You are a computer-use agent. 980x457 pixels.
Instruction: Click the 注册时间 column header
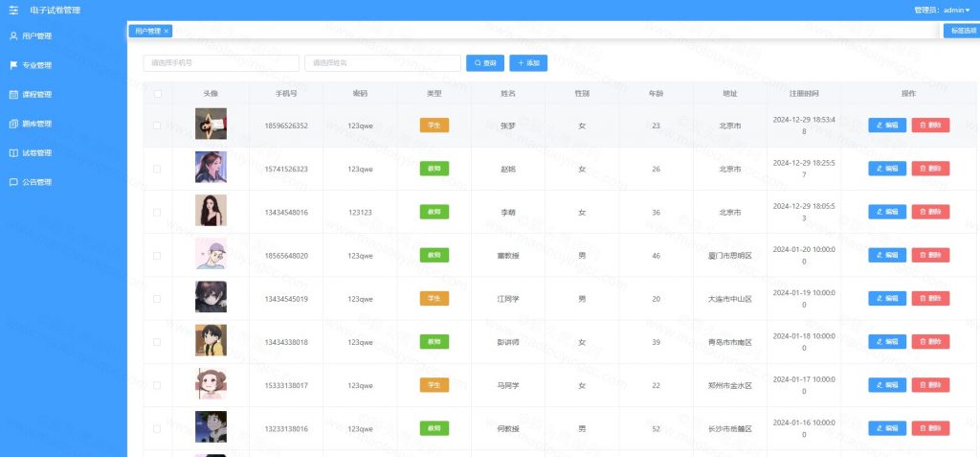click(x=804, y=94)
